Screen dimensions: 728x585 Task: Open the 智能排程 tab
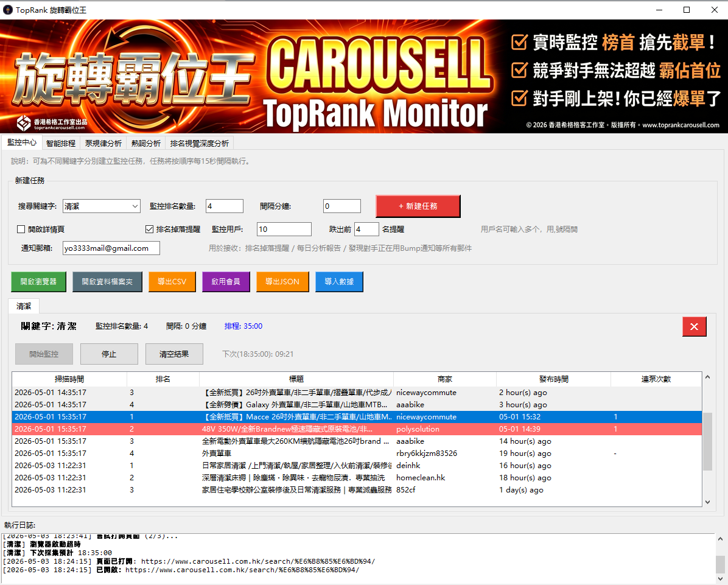point(61,144)
